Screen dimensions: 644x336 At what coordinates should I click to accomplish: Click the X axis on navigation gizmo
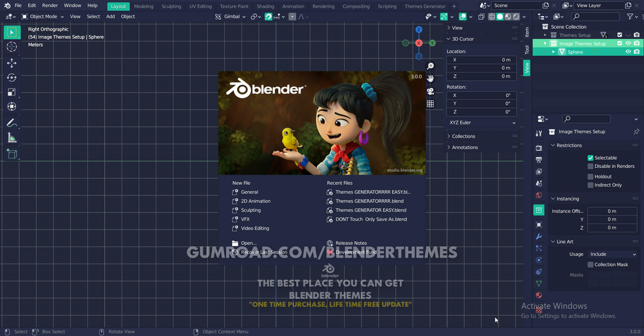(x=418, y=43)
